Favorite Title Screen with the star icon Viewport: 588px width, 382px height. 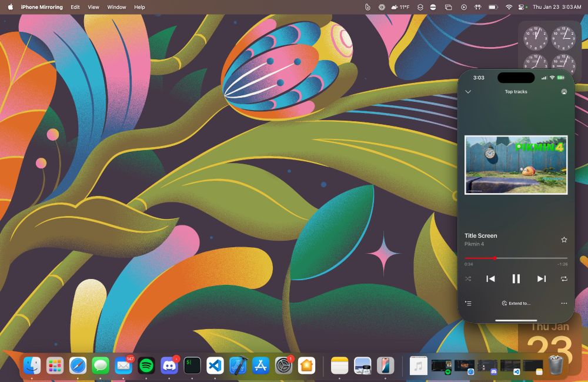564,240
